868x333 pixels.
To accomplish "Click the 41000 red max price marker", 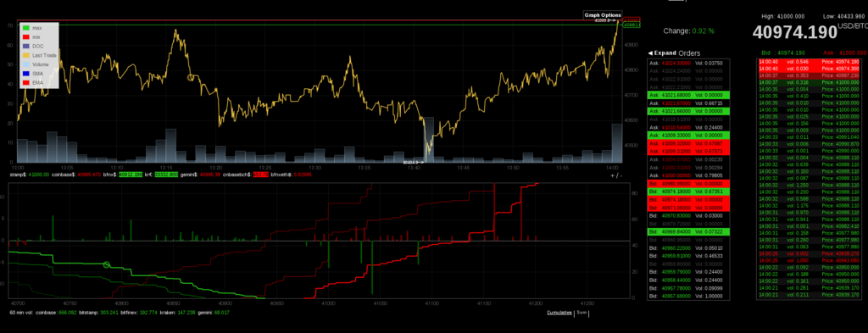I will [x=632, y=19].
